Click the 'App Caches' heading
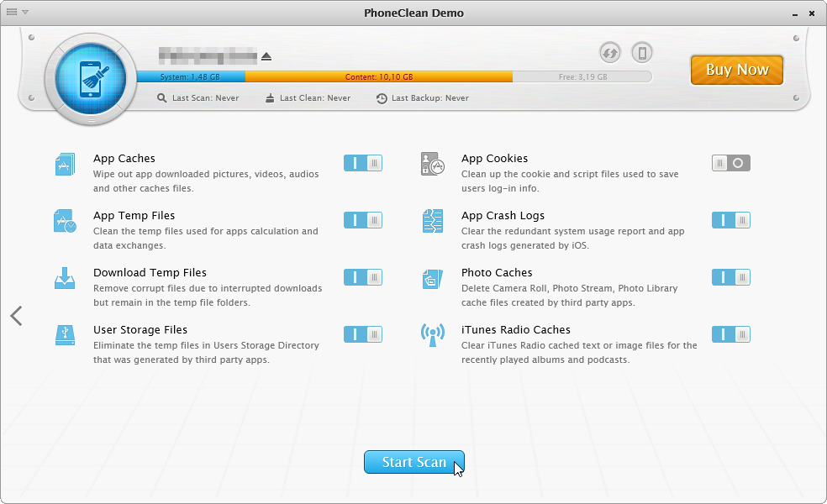 click(x=124, y=158)
